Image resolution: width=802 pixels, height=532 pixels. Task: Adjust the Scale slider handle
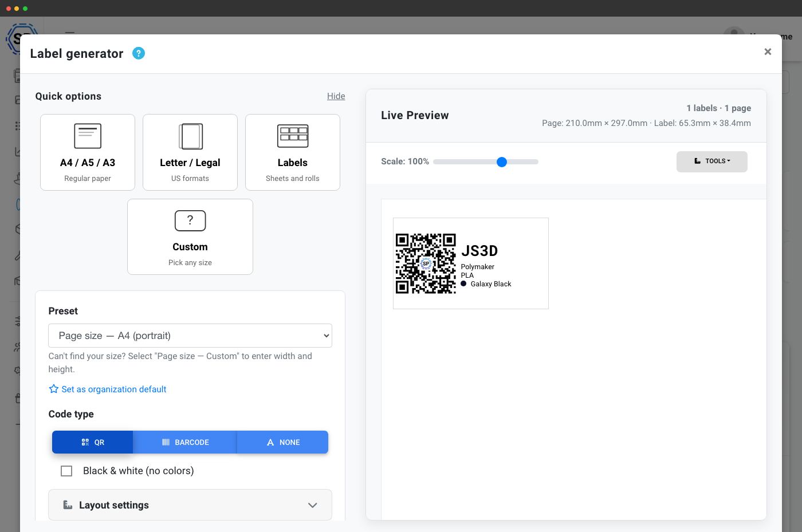pos(502,162)
